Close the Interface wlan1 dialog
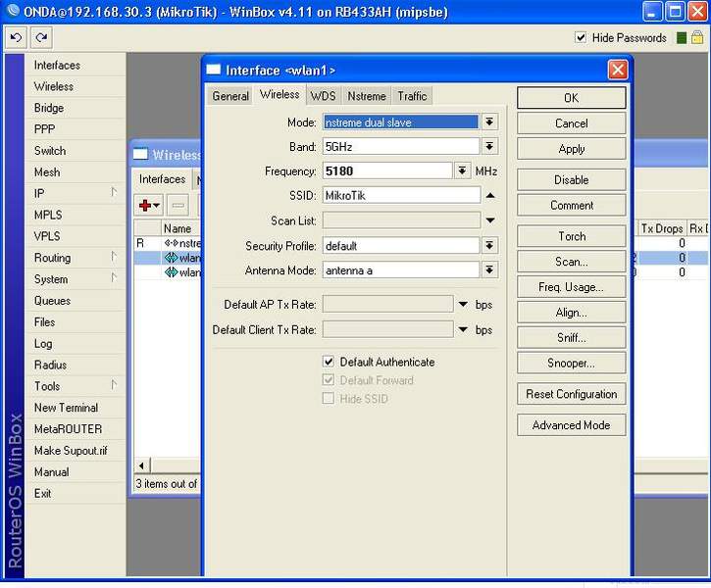This screenshot has width=711, height=588. [x=618, y=71]
